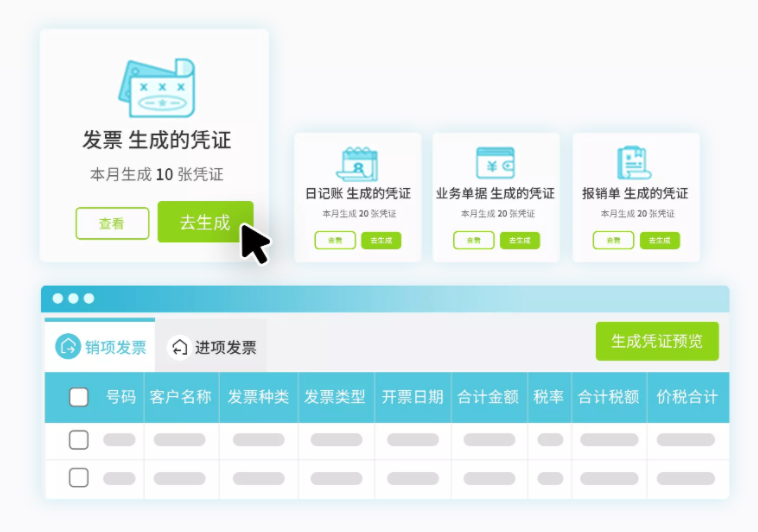Click the 日记账 生成的凭证 title
Screen dimensions: 758x532
pyautogui.click(x=358, y=193)
